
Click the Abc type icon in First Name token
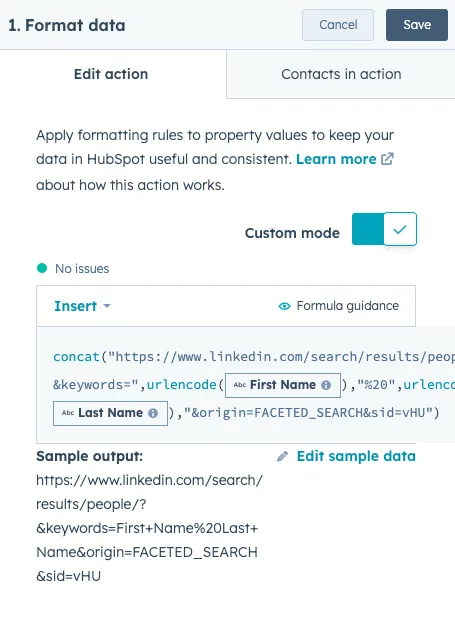240,385
